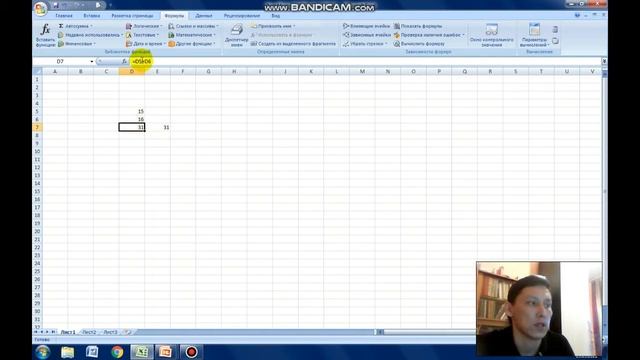Open File Explorer from the taskbar
The width and height of the screenshot is (640, 360).
pyautogui.click(x=67, y=352)
